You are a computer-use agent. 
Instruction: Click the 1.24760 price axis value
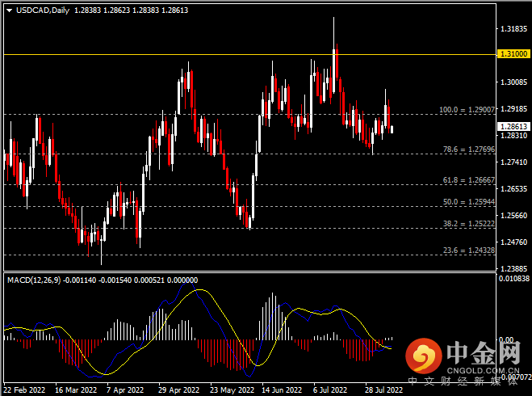point(514,242)
